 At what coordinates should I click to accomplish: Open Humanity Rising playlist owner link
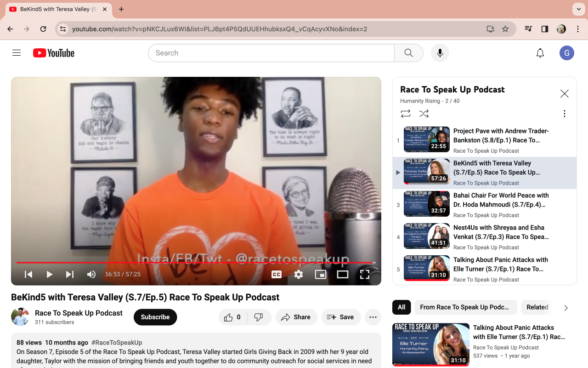coord(420,101)
